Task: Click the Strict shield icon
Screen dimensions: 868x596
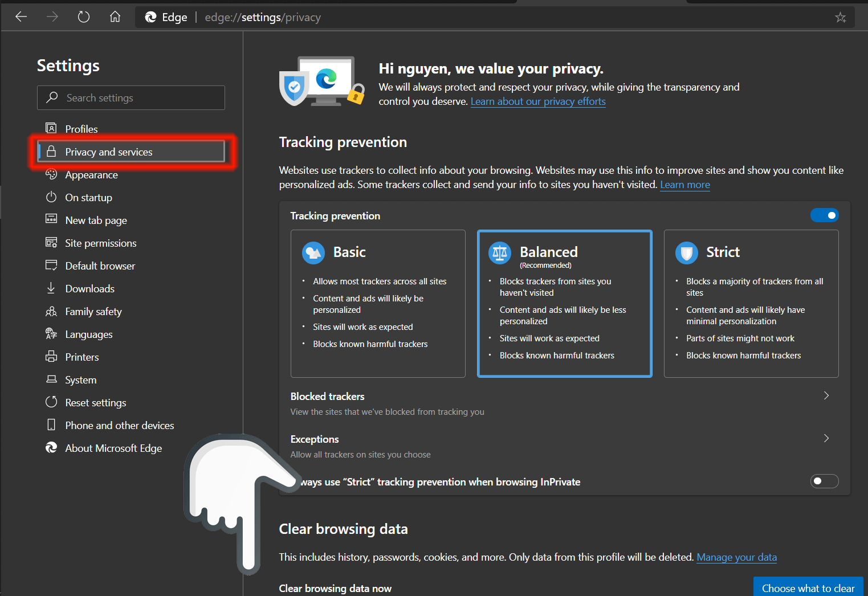Action: pyautogui.click(x=686, y=253)
